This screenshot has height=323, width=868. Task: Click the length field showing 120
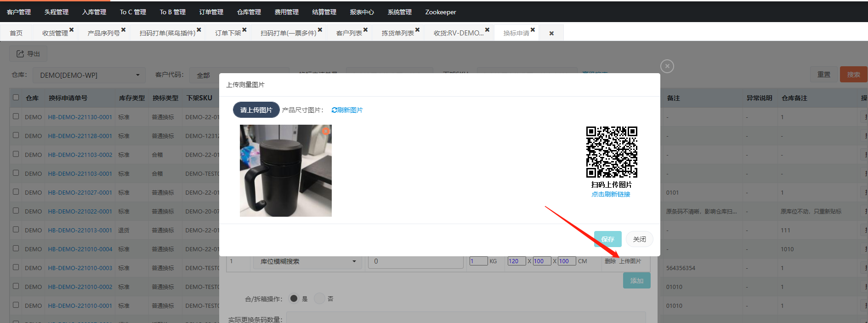516,261
